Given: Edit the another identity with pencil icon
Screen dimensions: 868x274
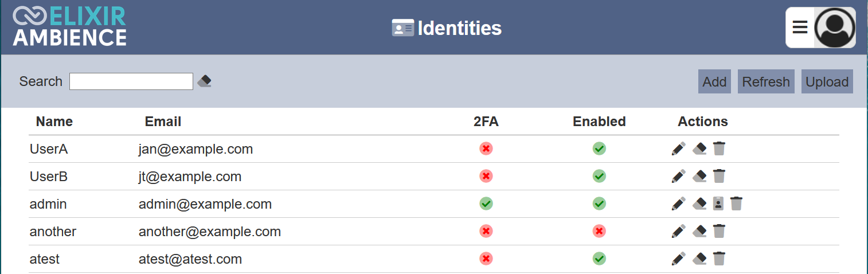Looking at the screenshot, I should [x=678, y=232].
